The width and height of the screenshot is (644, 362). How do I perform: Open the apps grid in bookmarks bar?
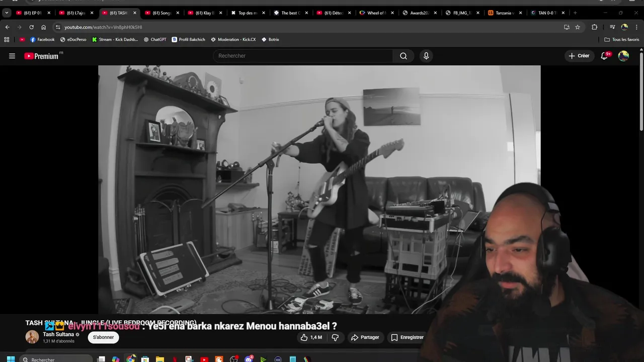pos(7,39)
